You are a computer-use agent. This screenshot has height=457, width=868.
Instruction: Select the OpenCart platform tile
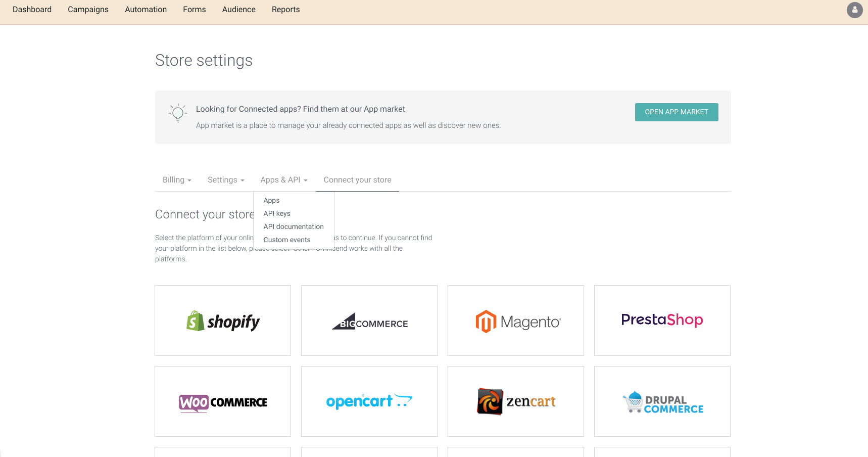point(369,401)
